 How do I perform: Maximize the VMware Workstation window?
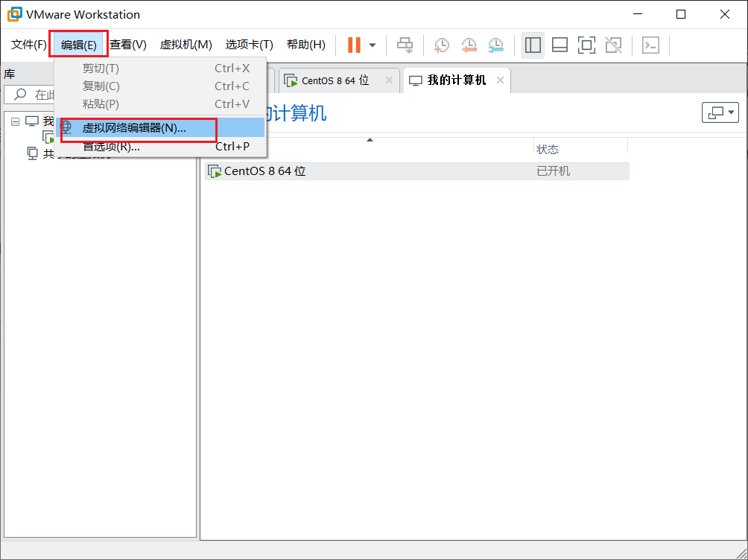pyautogui.click(x=681, y=14)
